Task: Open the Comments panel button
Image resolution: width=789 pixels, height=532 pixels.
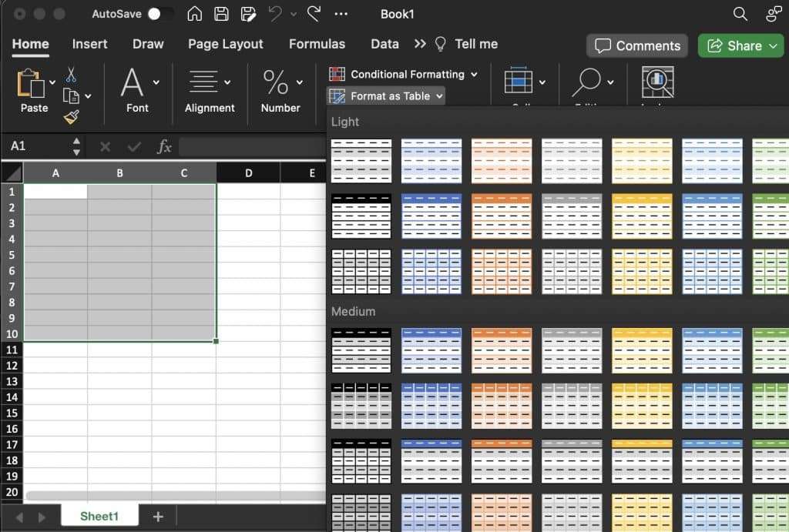Action: point(636,45)
